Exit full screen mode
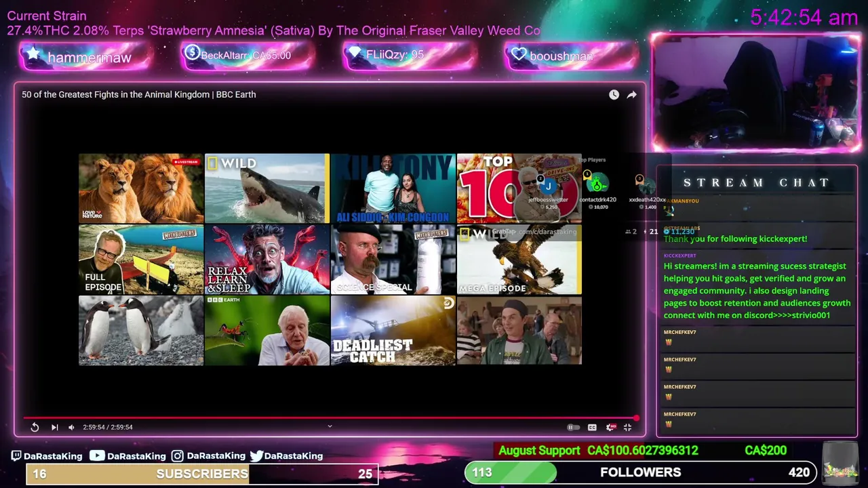The image size is (868, 488). [x=627, y=427]
